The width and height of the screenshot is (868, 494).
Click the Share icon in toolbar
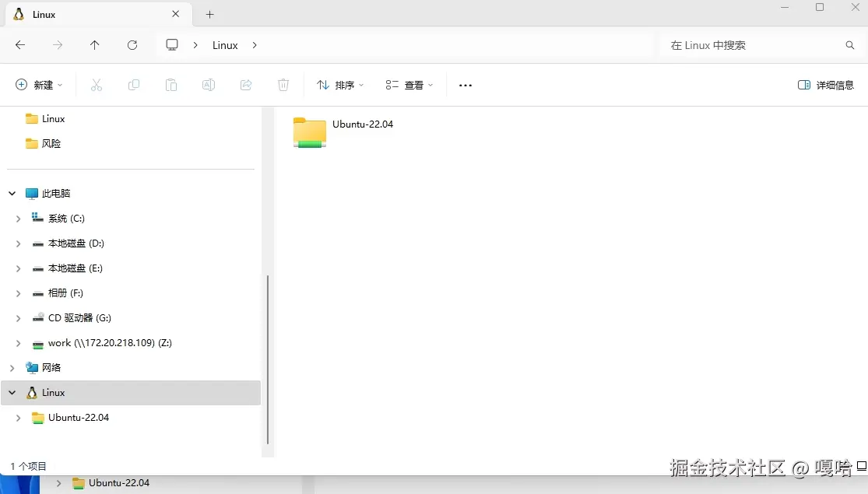pyautogui.click(x=246, y=85)
